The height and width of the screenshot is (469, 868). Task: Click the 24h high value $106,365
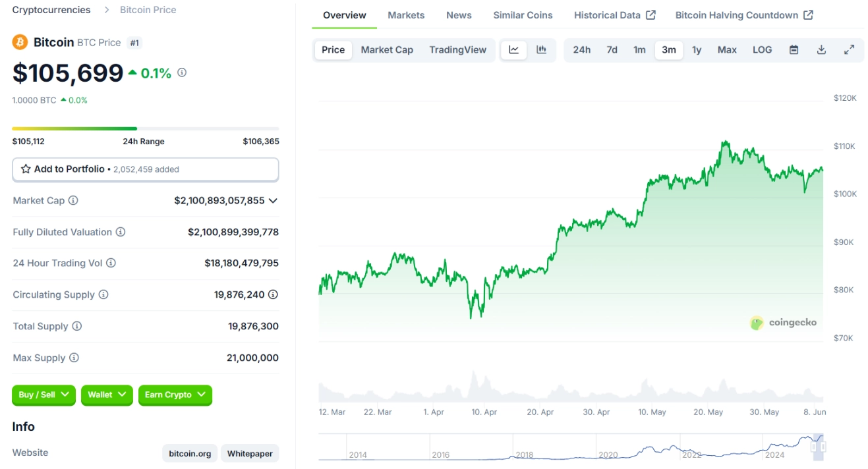pyautogui.click(x=261, y=141)
